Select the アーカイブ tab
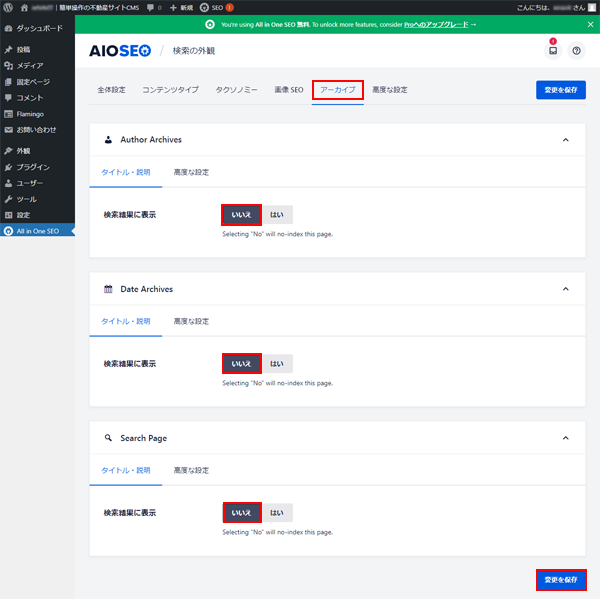This screenshot has width=600, height=599. pos(338,90)
